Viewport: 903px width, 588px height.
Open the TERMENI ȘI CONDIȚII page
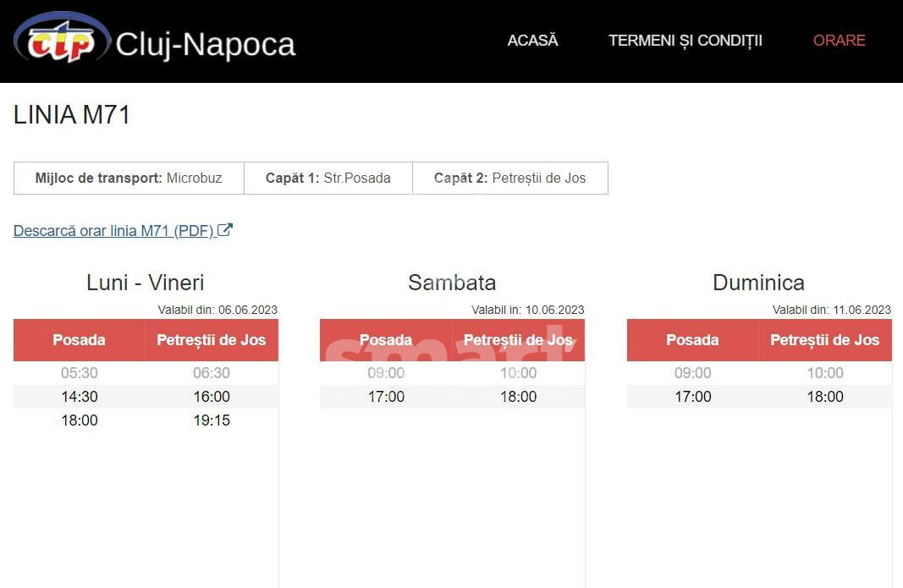point(686,40)
